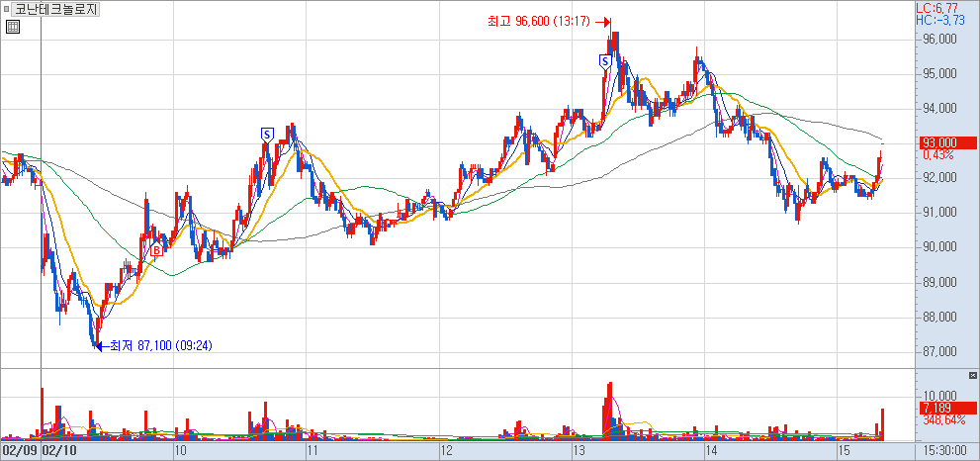Image resolution: width=980 pixels, height=461 pixels.
Task: Click the HC:-3.73 indicator text
Action: [935, 20]
